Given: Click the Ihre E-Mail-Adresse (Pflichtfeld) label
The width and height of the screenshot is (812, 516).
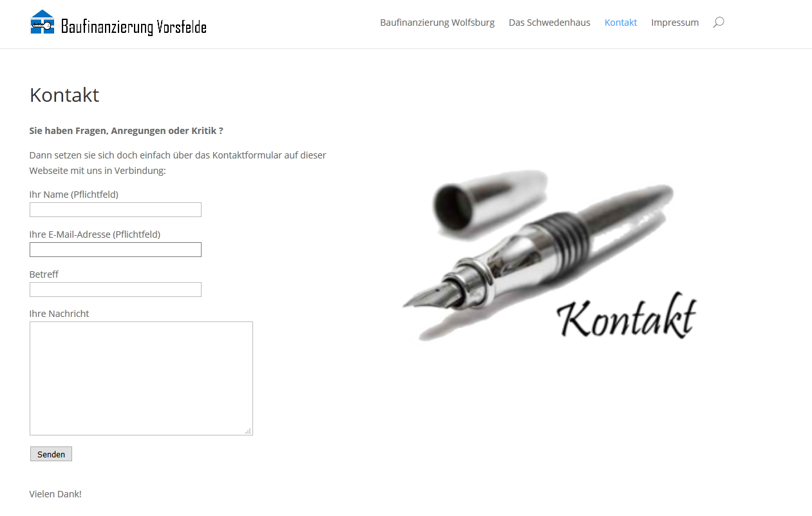Looking at the screenshot, I should point(95,234).
